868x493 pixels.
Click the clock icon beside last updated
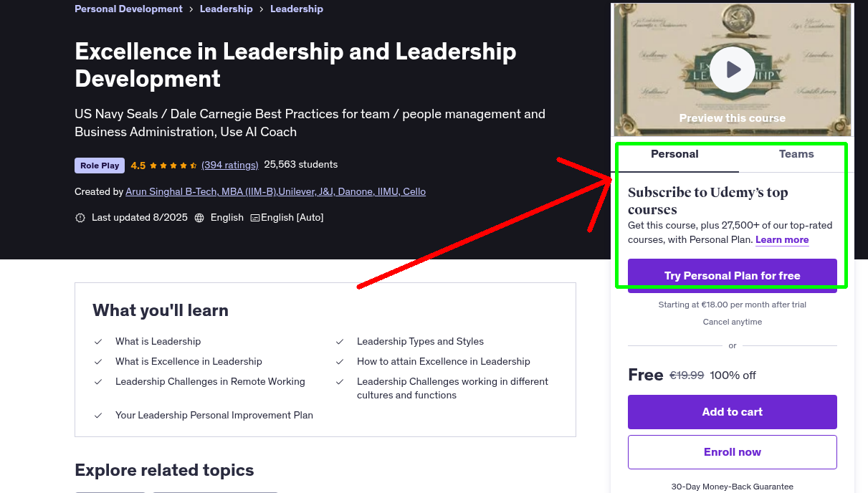tap(80, 217)
